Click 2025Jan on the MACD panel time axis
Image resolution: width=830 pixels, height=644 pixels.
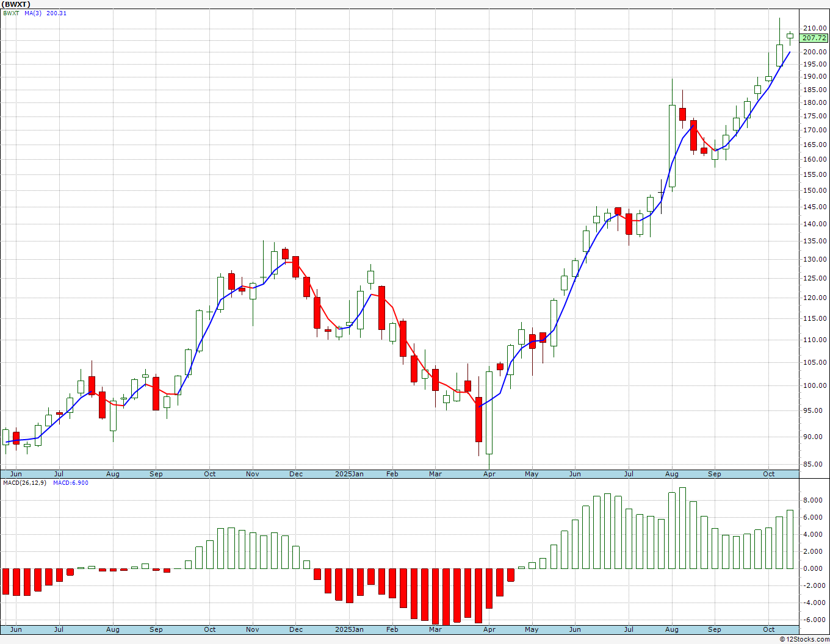[350, 629]
